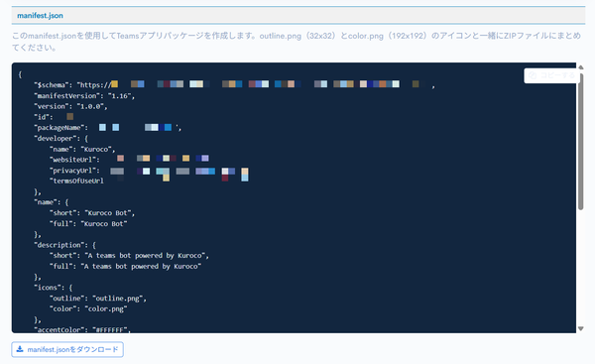
Task: Click the manifest.jsonをダウンロード button
Action: (67, 349)
